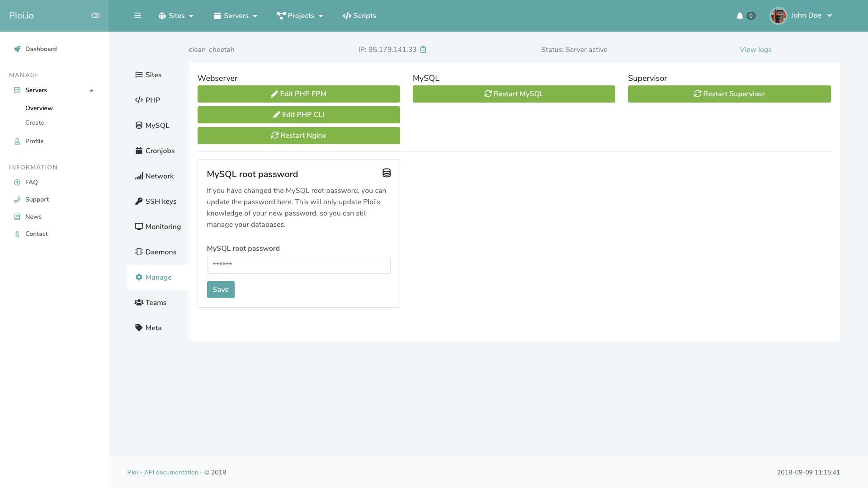
Task: Click the Status: Server active text
Action: click(x=574, y=50)
